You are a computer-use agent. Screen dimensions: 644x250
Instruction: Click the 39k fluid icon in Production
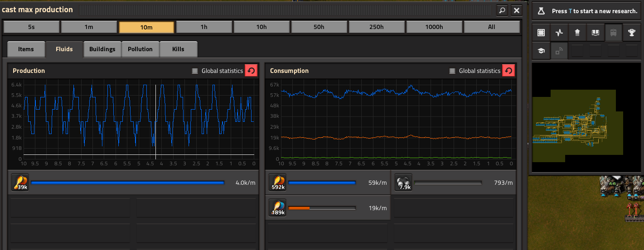pyautogui.click(x=20, y=183)
